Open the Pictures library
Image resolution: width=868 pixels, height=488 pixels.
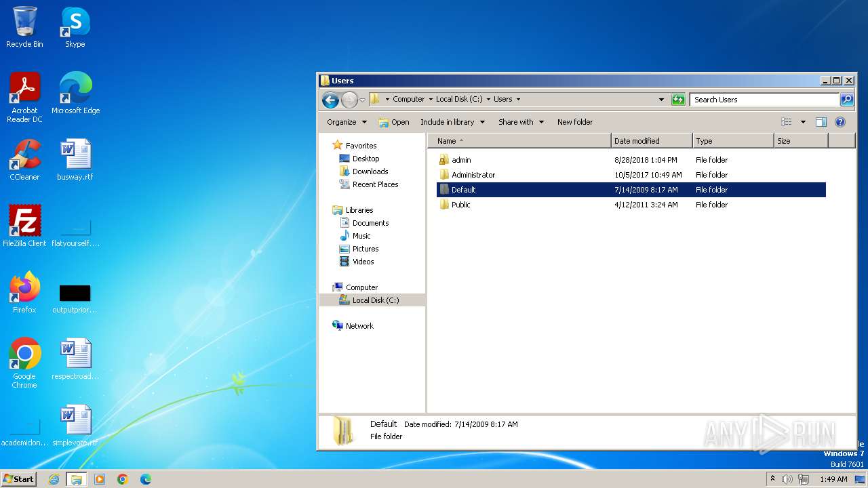coord(366,249)
